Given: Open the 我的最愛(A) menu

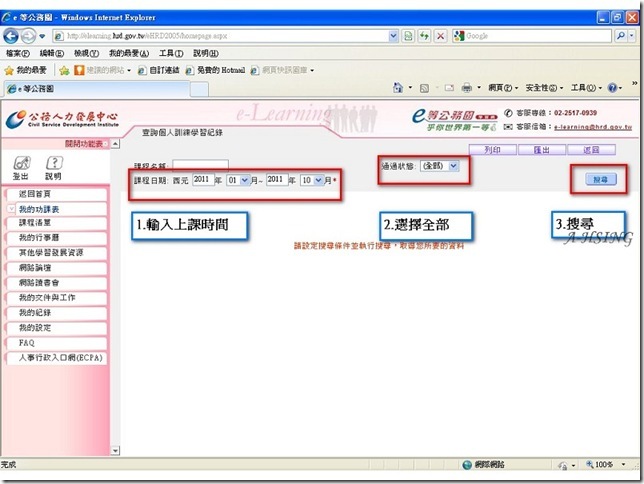Looking at the screenshot, I should [129, 53].
